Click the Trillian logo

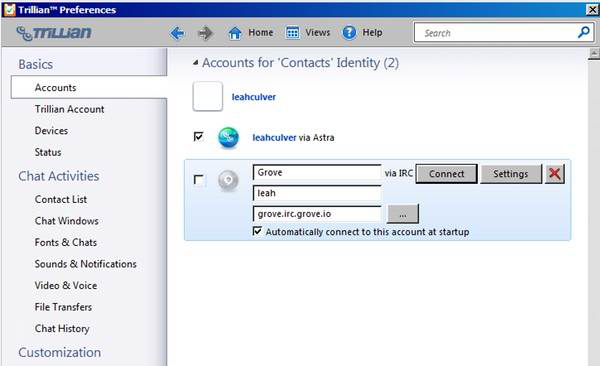[54, 33]
